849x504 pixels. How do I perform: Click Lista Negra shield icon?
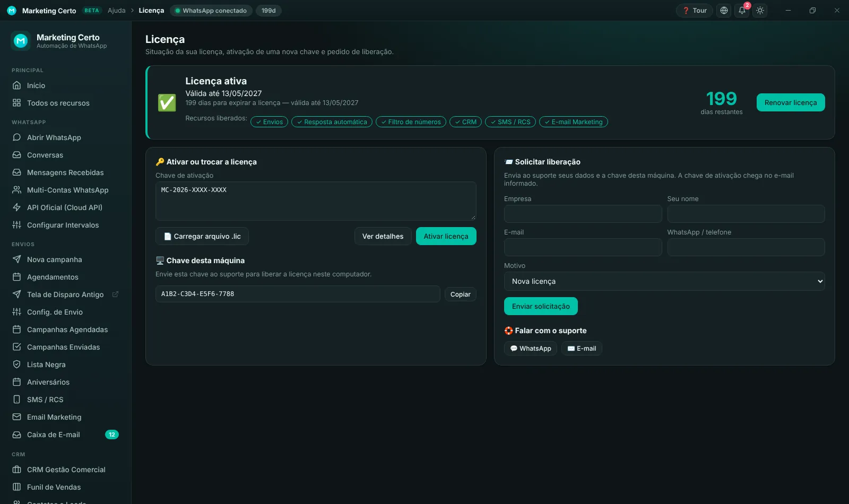17,364
